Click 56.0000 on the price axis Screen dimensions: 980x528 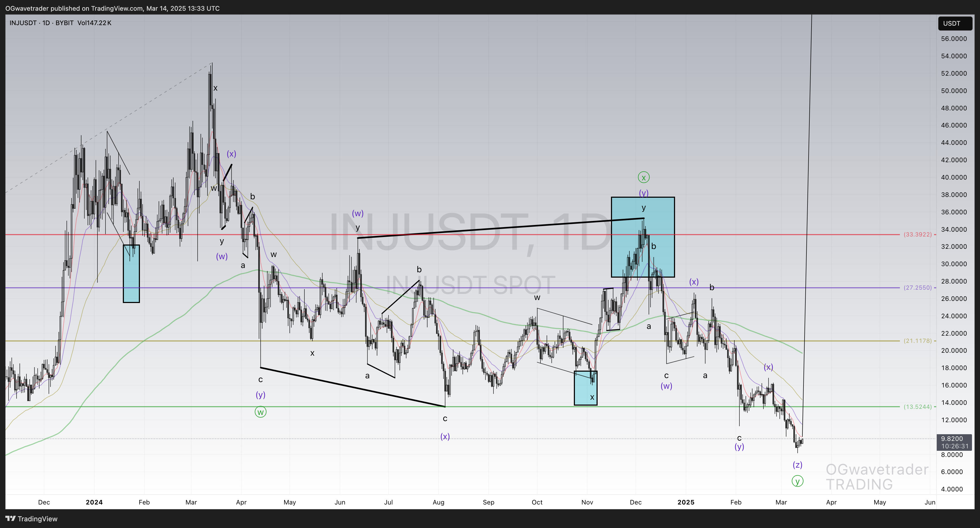[954, 39]
